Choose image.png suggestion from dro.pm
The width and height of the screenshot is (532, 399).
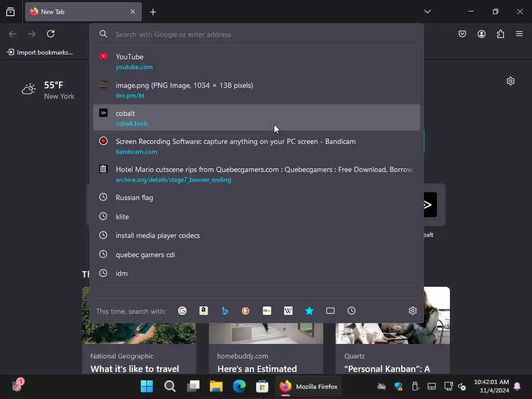[x=257, y=90]
